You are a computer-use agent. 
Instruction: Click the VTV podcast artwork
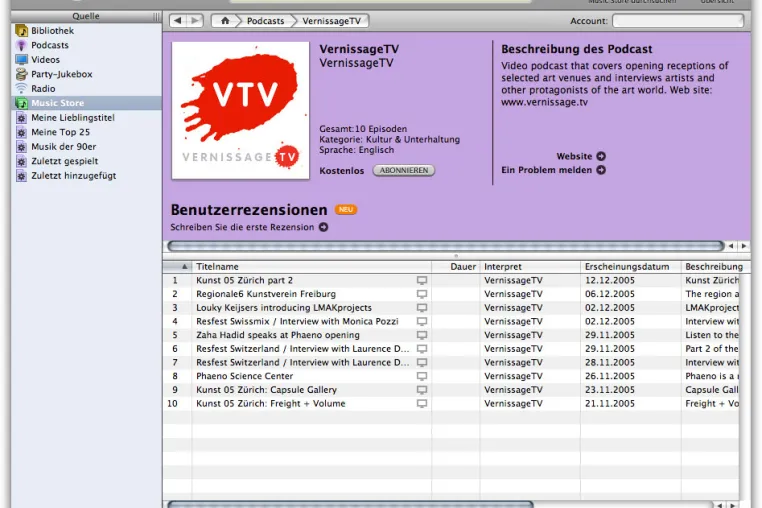coord(241,110)
